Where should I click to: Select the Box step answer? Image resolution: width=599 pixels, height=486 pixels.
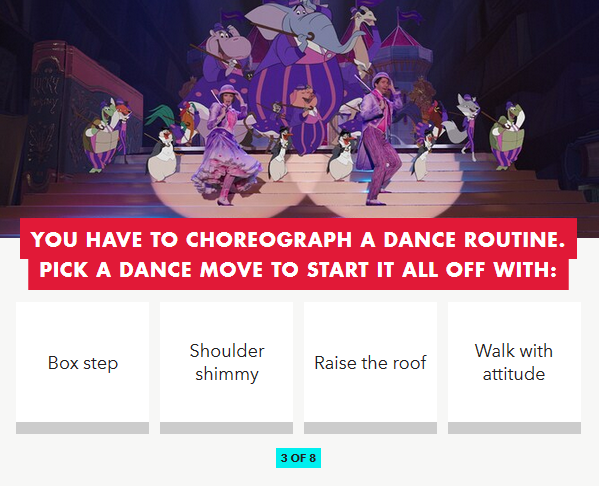tap(83, 362)
